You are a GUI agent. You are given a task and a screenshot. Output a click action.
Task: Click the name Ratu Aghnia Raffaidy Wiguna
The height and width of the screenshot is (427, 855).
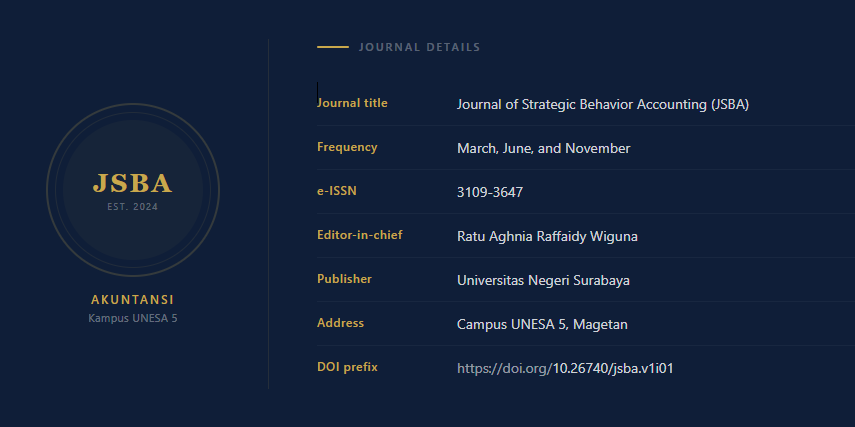coord(547,236)
